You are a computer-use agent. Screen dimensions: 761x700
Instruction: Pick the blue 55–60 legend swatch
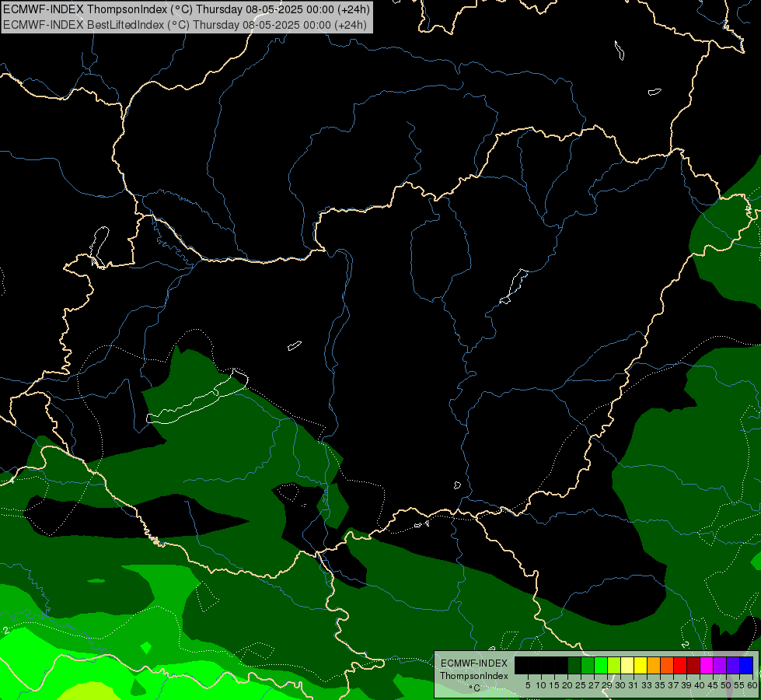(746, 665)
